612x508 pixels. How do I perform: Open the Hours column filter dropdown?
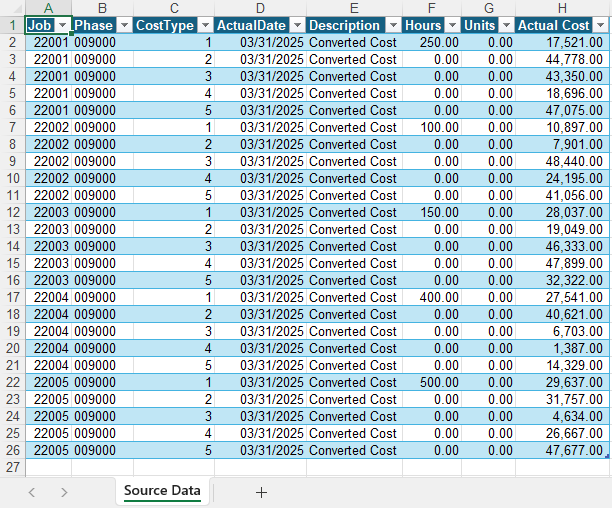coord(452,26)
